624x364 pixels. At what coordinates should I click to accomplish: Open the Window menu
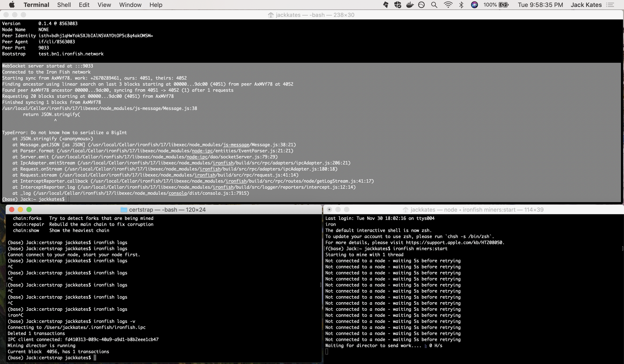click(130, 5)
